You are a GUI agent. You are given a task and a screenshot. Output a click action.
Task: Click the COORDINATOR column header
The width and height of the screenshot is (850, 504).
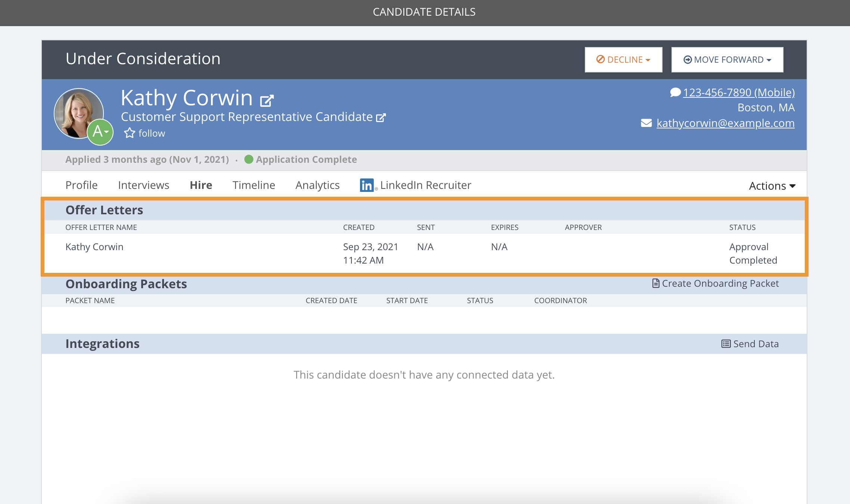(561, 301)
